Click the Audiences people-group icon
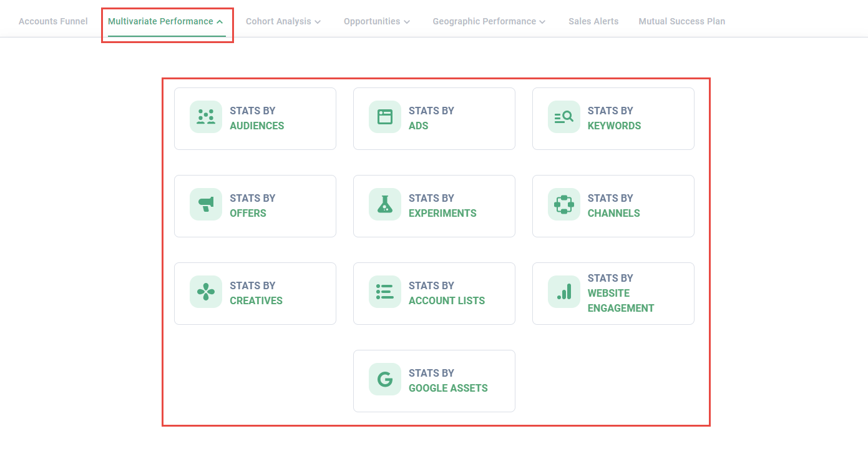868x461 pixels. click(x=205, y=117)
